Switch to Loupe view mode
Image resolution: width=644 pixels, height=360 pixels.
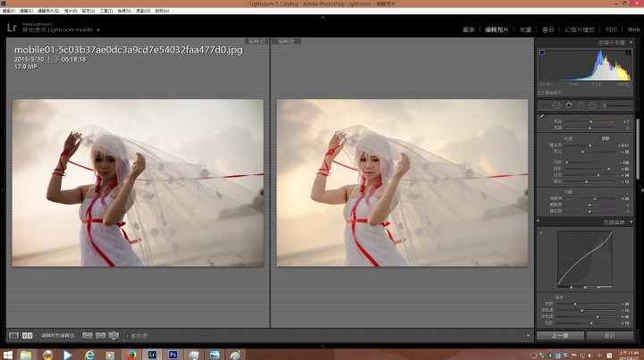coord(13,335)
